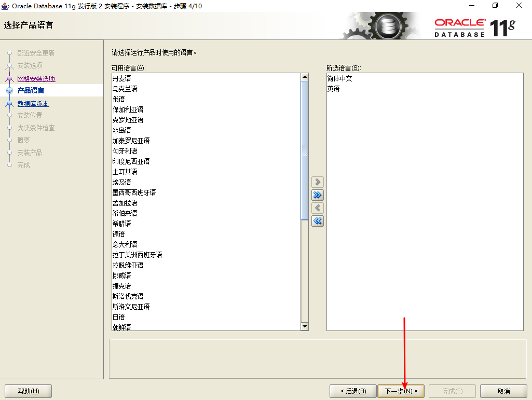Click the 安装位置 step label

coord(30,115)
